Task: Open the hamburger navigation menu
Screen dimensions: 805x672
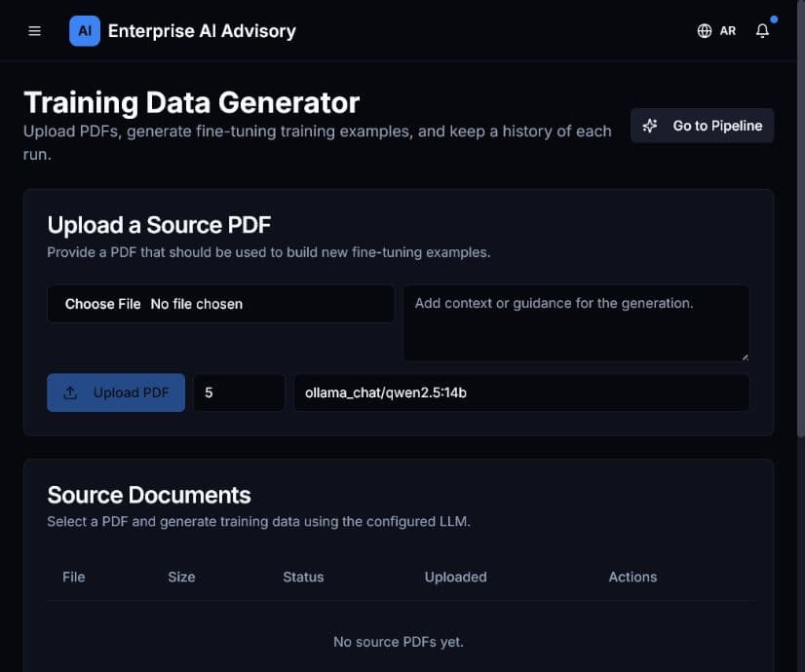Action: click(x=34, y=31)
